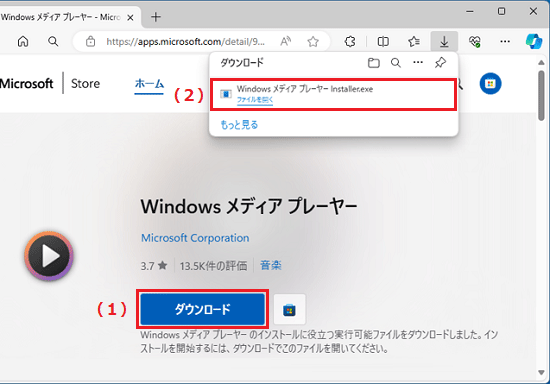The width and height of the screenshot is (550, 384).
Task: Click the 13.5K件の評価 ratings text
Action: click(213, 266)
